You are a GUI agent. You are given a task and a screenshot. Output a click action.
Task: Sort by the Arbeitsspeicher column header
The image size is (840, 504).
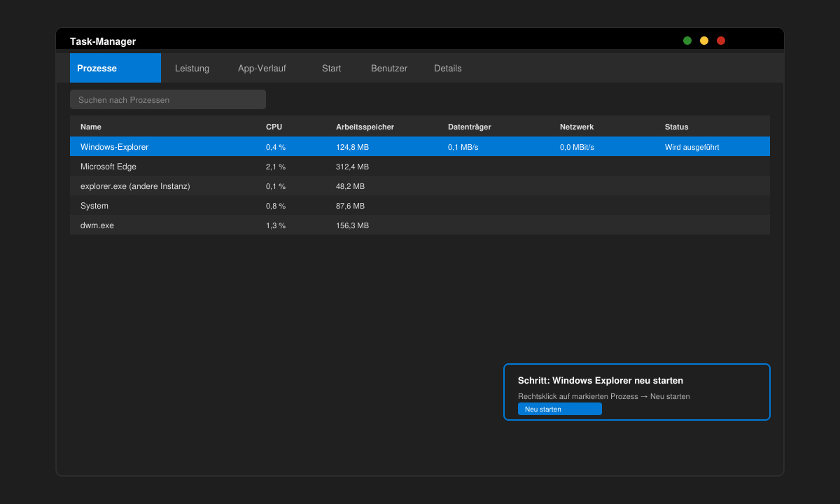(365, 127)
